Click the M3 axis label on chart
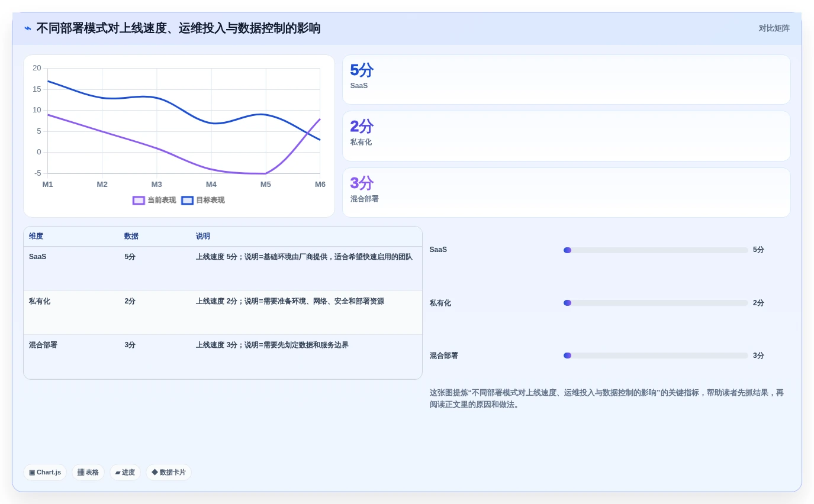The height and width of the screenshot is (504, 814). pyautogui.click(x=156, y=184)
